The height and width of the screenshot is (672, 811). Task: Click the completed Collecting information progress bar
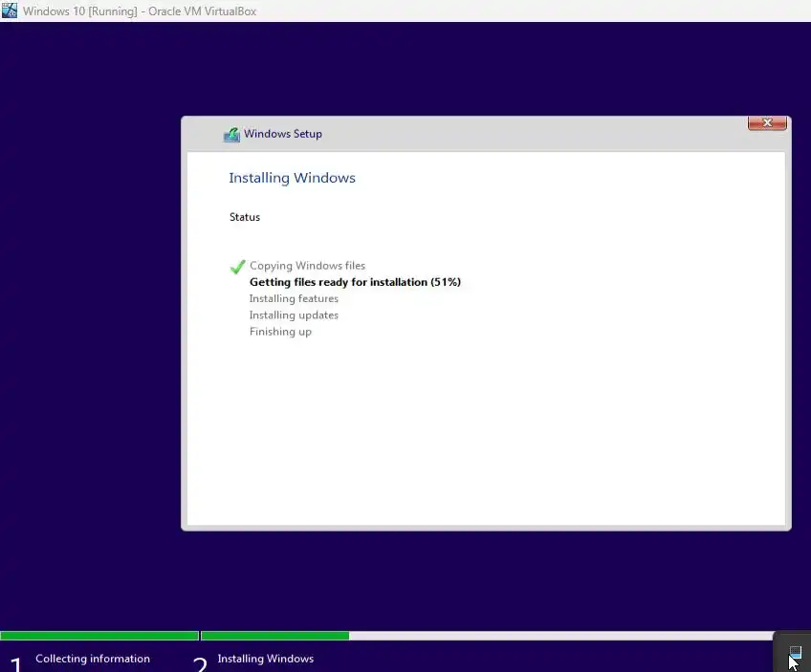[99, 636]
